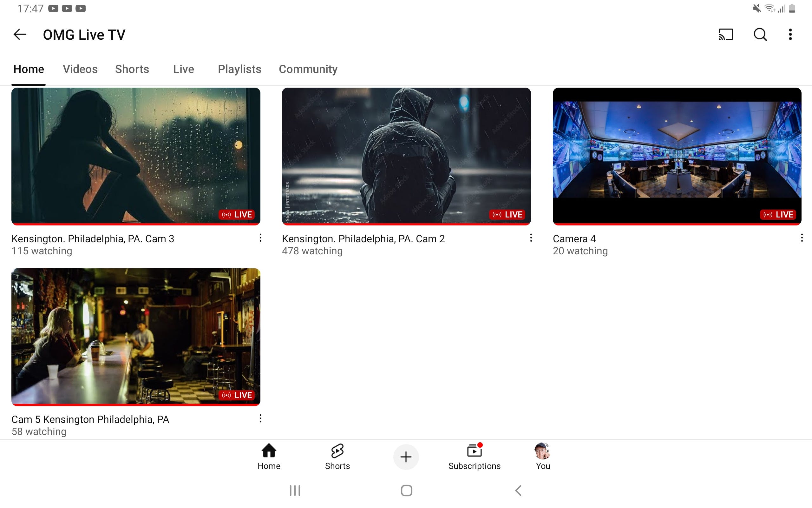The width and height of the screenshot is (812, 508).
Task: Tap the '20 watching' text
Action: coord(580,251)
